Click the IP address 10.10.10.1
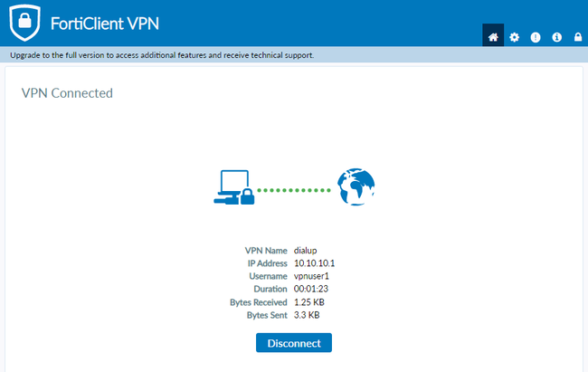This screenshot has width=588, height=372. pos(315,262)
